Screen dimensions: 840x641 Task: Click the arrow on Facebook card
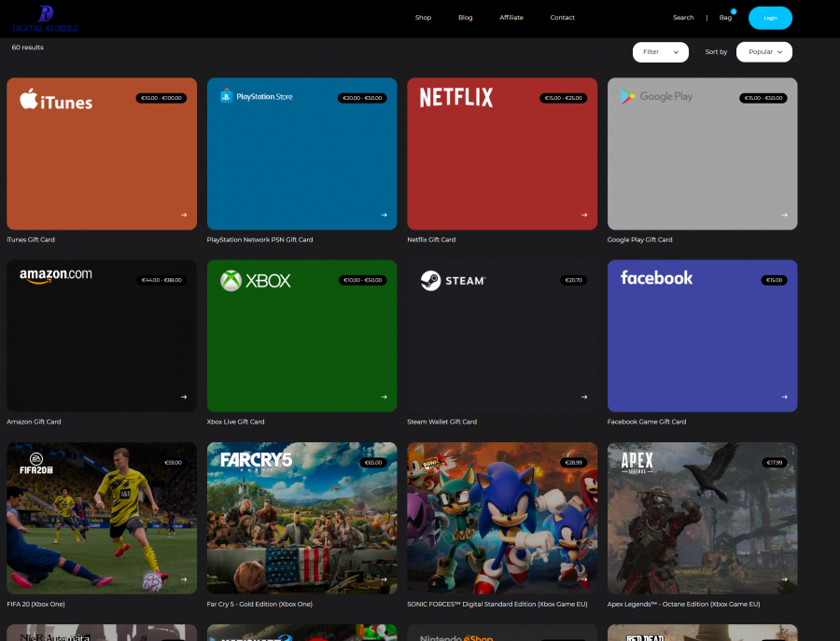(x=784, y=397)
